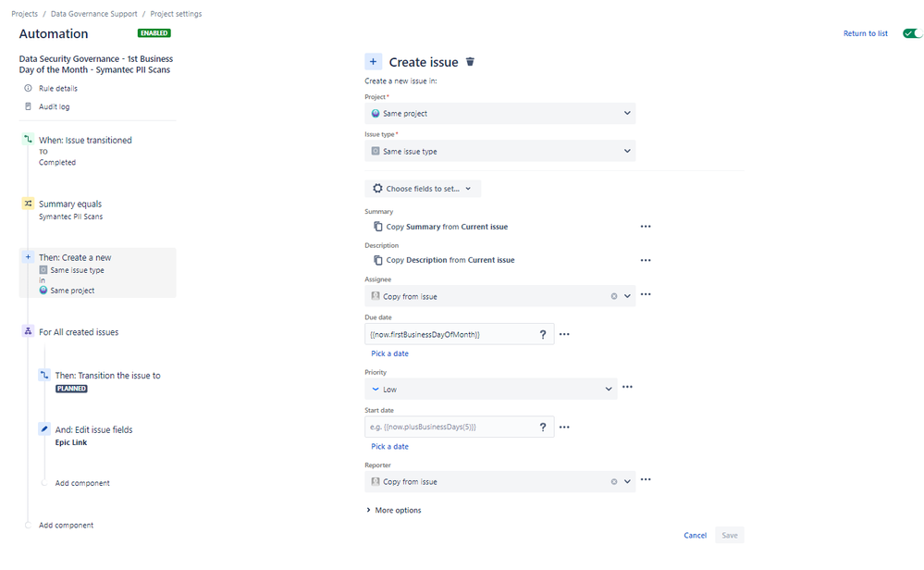The image size is (924, 570).
Task: Click the Issue transitioned trigger icon
Action: (x=28, y=140)
